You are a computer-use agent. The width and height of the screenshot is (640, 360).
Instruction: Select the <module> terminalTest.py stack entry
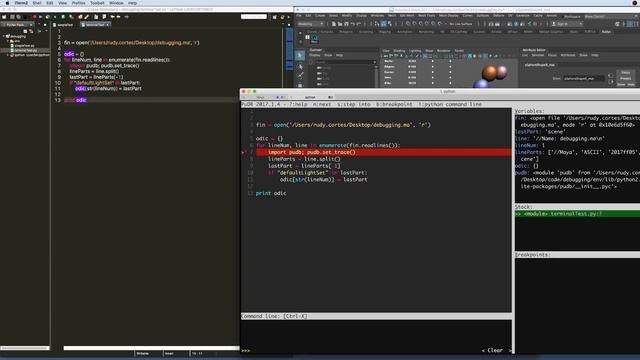pyautogui.click(x=577, y=213)
